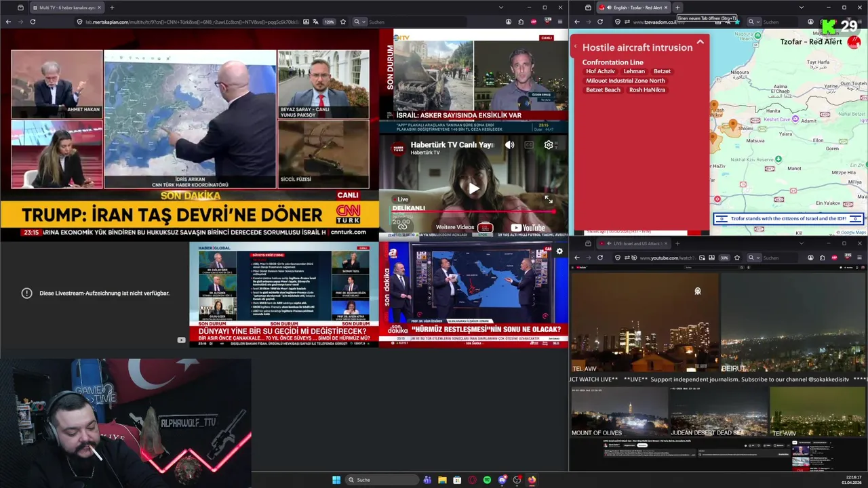The image size is (868, 488).
Task: Click the YouTube URL address field
Action: [667, 258]
